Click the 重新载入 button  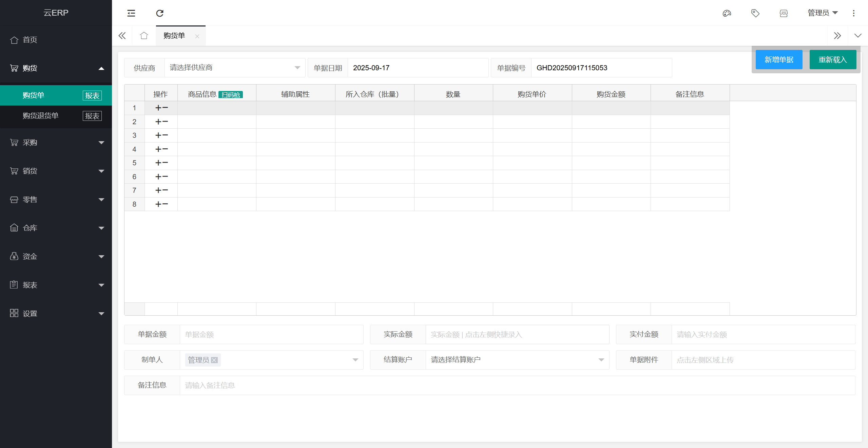coord(833,60)
